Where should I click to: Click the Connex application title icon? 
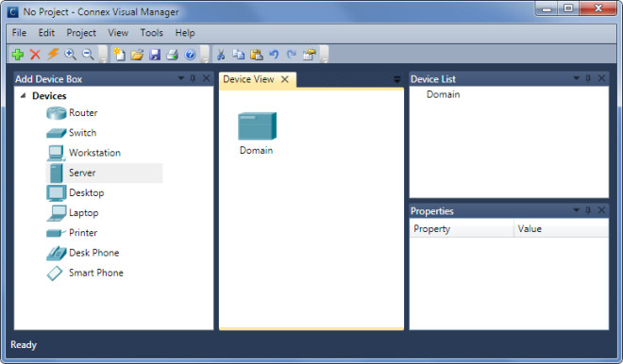12,12
